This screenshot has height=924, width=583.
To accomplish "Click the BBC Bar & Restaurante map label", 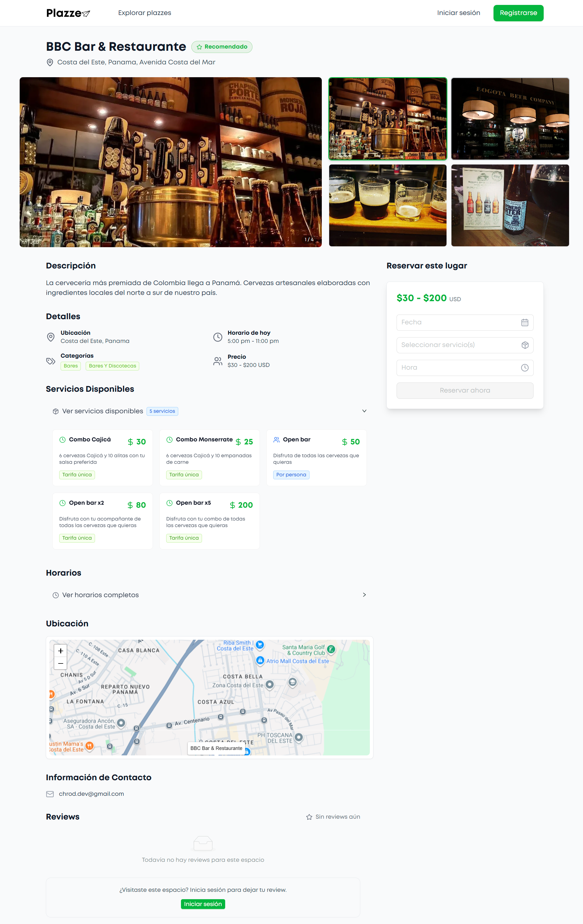I will pos(216,748).
